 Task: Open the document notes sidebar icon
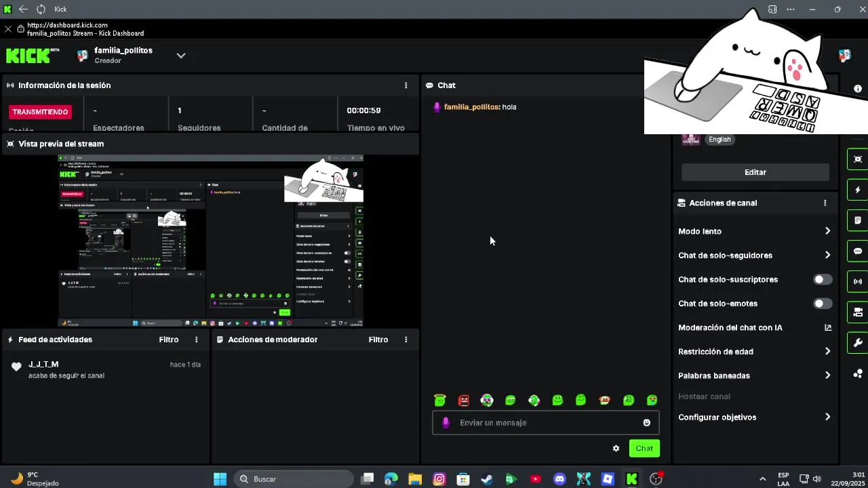pos(858,220)
